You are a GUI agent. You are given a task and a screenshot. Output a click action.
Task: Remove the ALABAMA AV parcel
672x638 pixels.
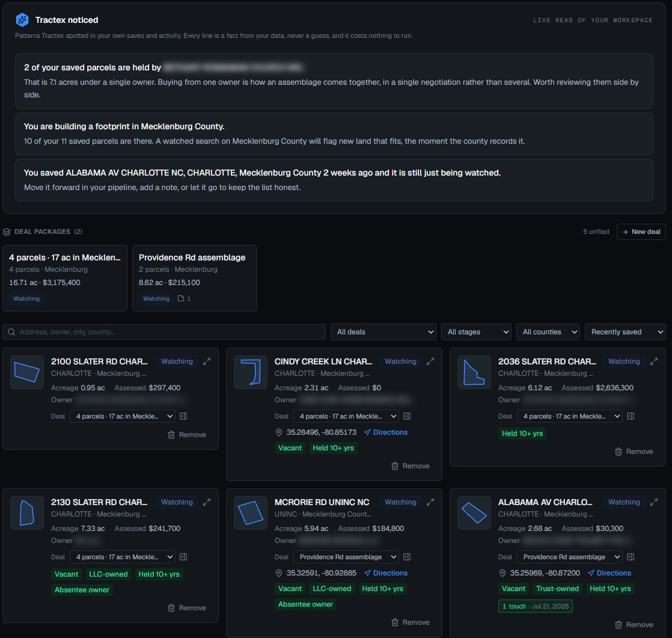coord(634,625)
